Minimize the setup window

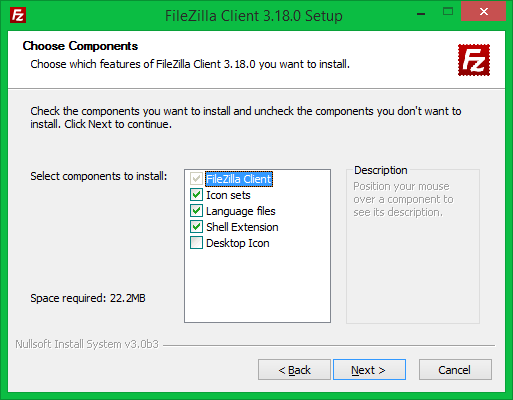coord(421,13)
